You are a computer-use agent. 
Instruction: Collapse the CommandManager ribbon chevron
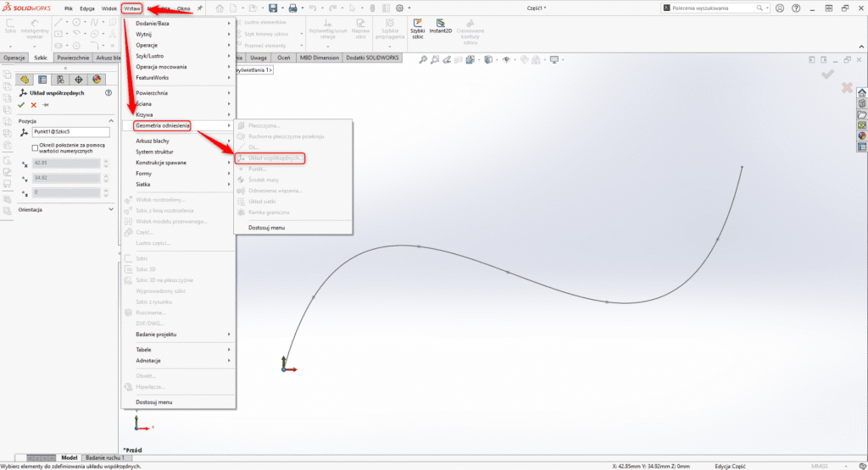(861, 47)
